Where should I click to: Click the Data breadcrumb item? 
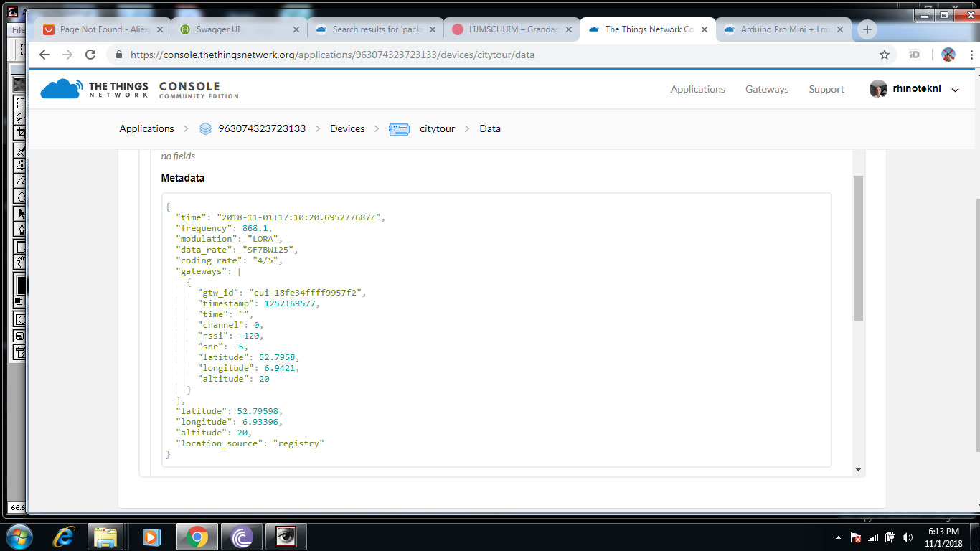coord(490,128)
